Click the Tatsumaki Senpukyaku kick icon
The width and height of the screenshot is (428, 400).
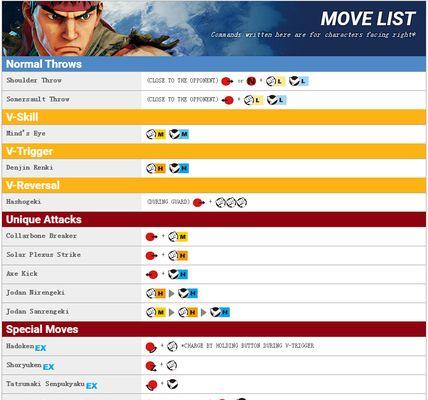coord(172,384)
